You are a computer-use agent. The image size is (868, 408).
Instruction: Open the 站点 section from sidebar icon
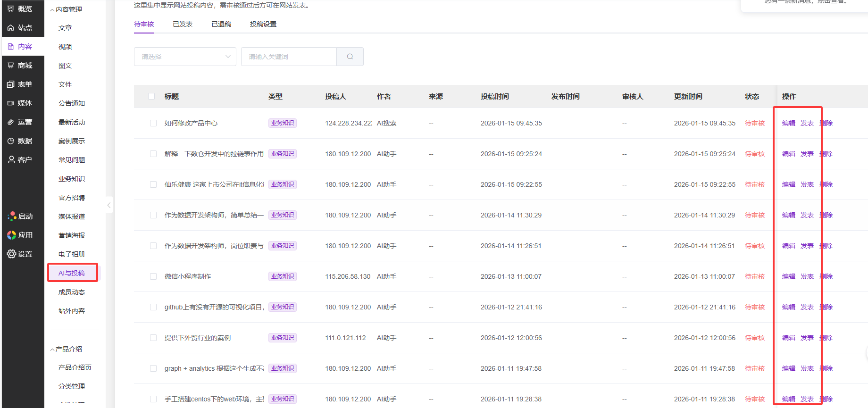[x=11, y=28]
